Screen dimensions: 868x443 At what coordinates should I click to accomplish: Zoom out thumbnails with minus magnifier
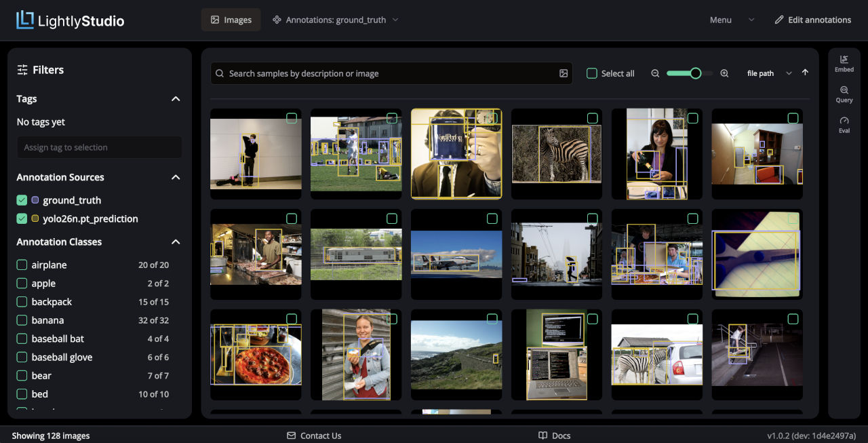click(x=655, y=73)
